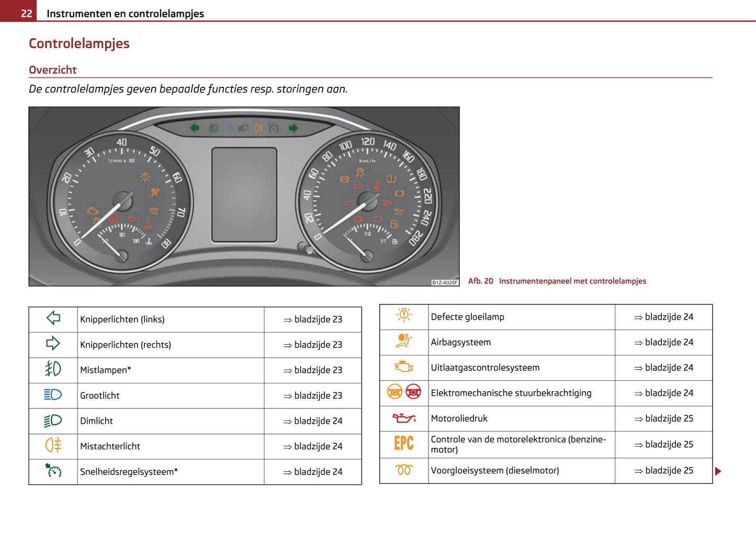This screenshot has width=756, height=533.
Task: Select the orange EPC indicator symbol
Action: coord(404,444)
